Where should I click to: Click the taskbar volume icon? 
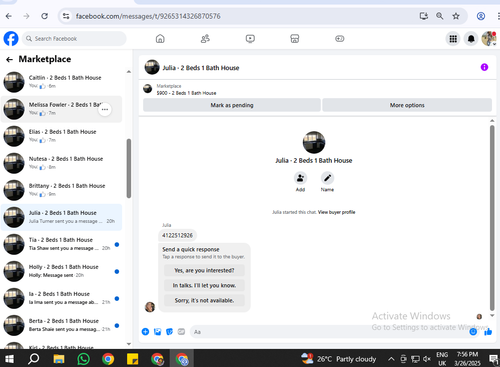[x=427, y=359]
